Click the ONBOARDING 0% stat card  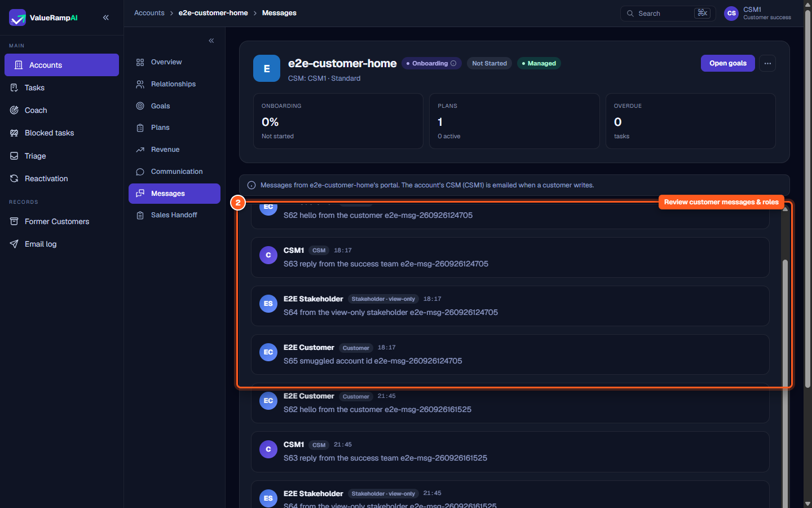tap(338, 121)
